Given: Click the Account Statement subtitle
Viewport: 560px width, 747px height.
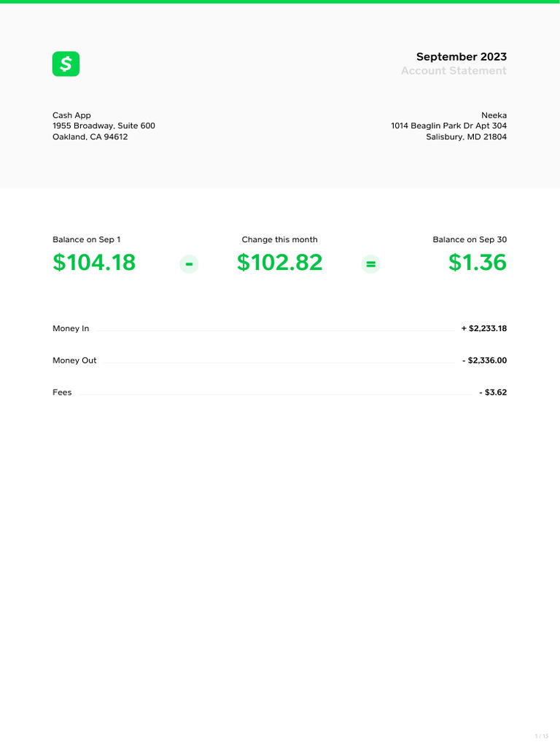Looking at the screenshot, I should click(453, 71).
